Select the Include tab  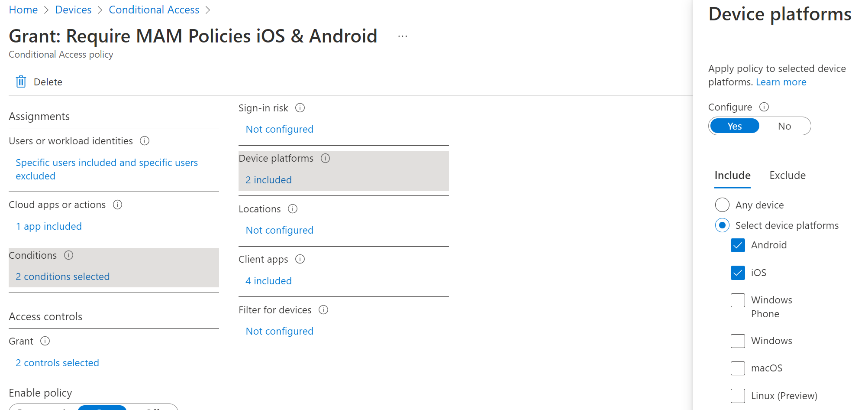coord(732,176)
